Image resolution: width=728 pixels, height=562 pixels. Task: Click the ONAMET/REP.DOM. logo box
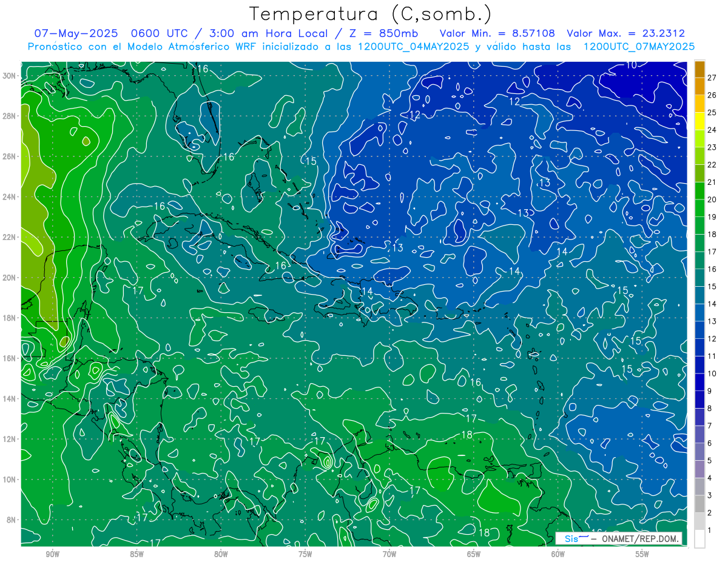click(x=618, y=539)
